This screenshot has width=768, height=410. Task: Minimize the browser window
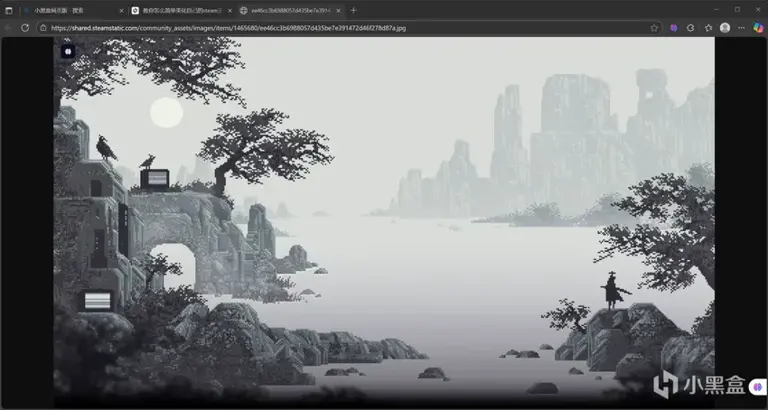tap(717, 10)
